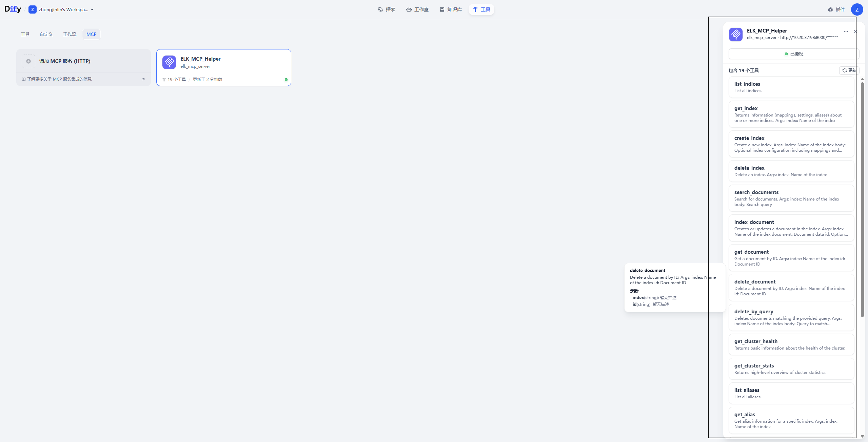The image size is (868, 442).
Task: Switch to the 工作流 tab
Action: [x=70, y=34]
